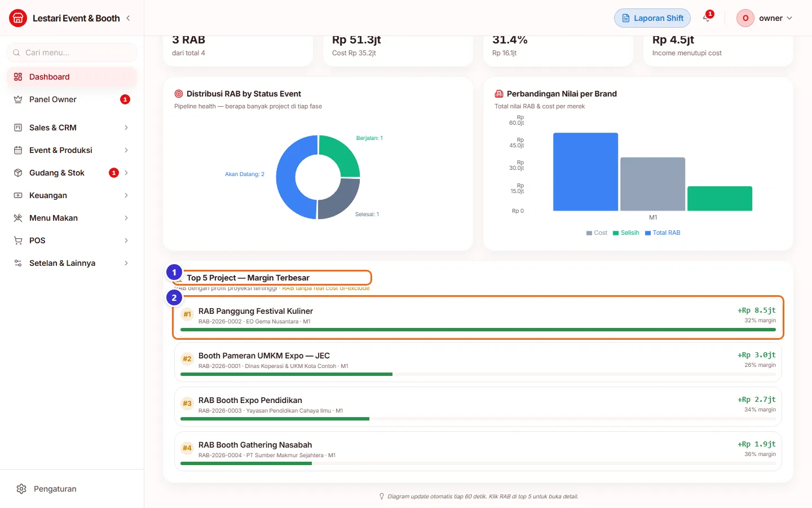The height and width of the screenshot is (508, 812).
Task: Click the Lestari Event & Booth brand name
Action: coord(76,18)
